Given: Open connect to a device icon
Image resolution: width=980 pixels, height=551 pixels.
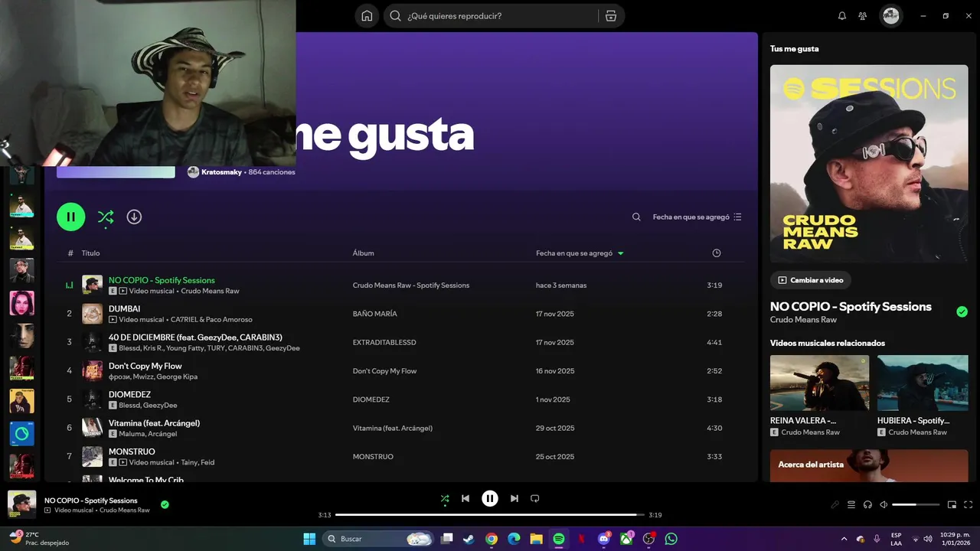Looking at the screenshot, I should [x=867, y=504].
